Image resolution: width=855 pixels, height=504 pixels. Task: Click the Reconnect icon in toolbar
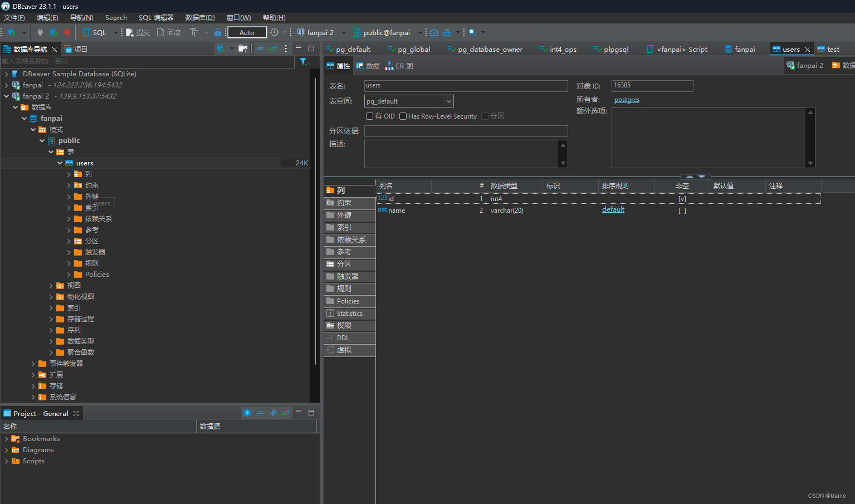[x=53, y=32]
